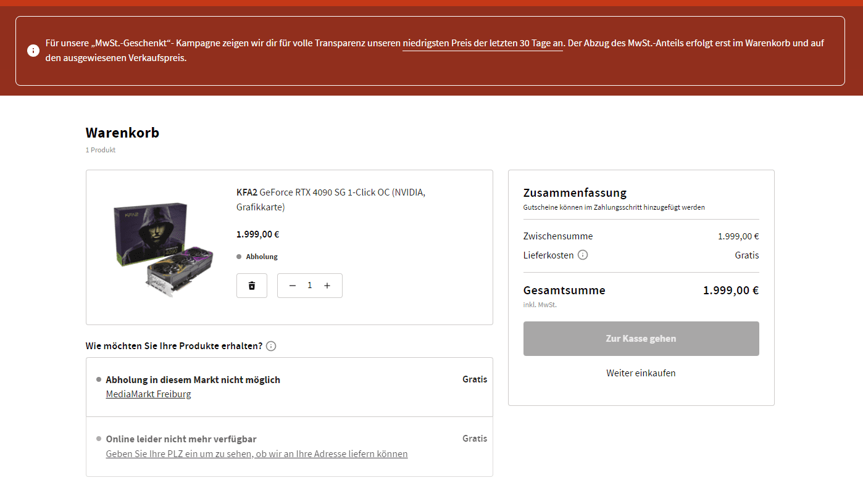Show Lieferkosten info tooltip icon
Viewport: 863px width, 504px height.
(583, 255)
